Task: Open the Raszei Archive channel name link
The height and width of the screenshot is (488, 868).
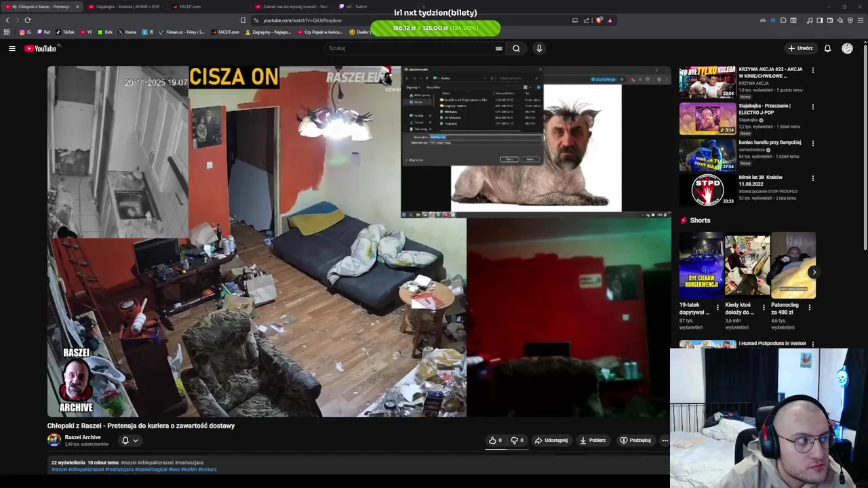Action: 83,437
